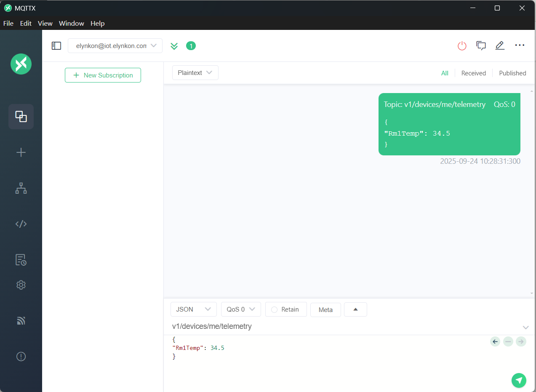Image resolution: width=536 pixels, height=392 pixels.
Task: Filter to Received messages
Action: [474, 73]
